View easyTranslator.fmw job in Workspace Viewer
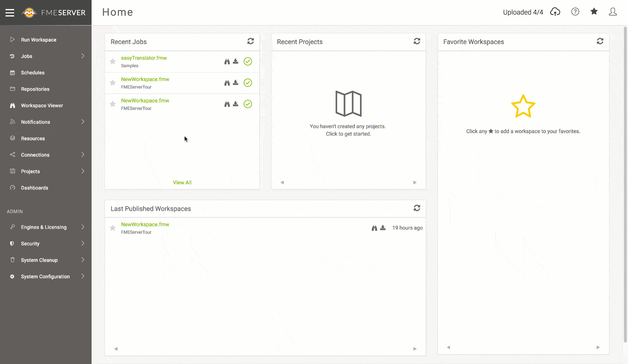The image size is (628, 364). pos(227,62)
